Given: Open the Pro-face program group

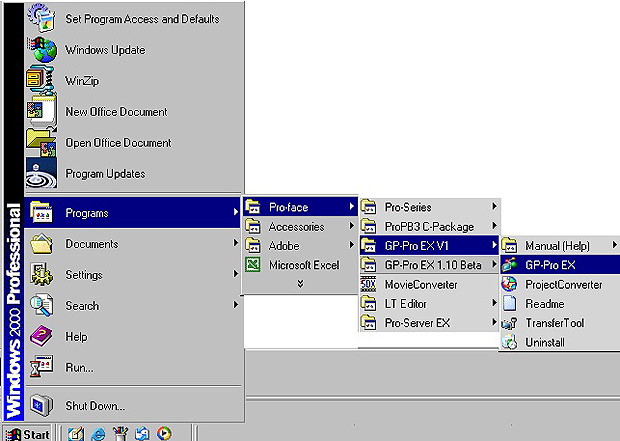Looking at the screenshot, I should [x=300, y=207].
